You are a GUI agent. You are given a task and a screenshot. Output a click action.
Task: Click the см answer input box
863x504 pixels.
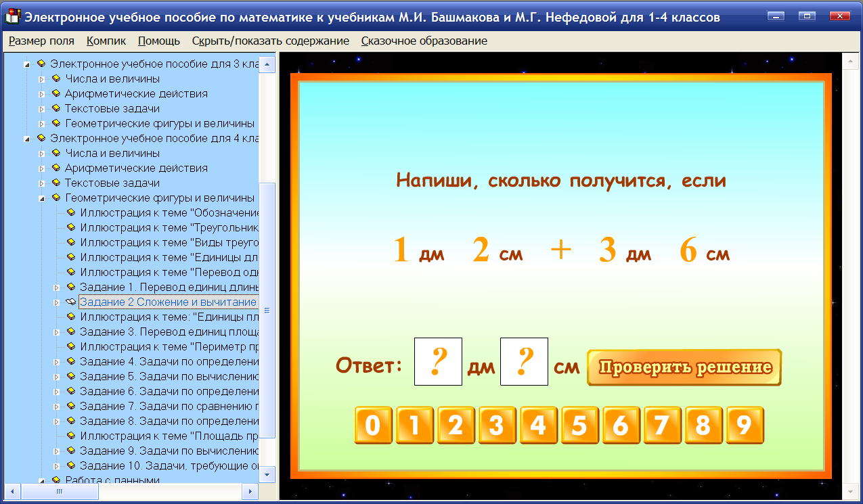click(524, 361)
